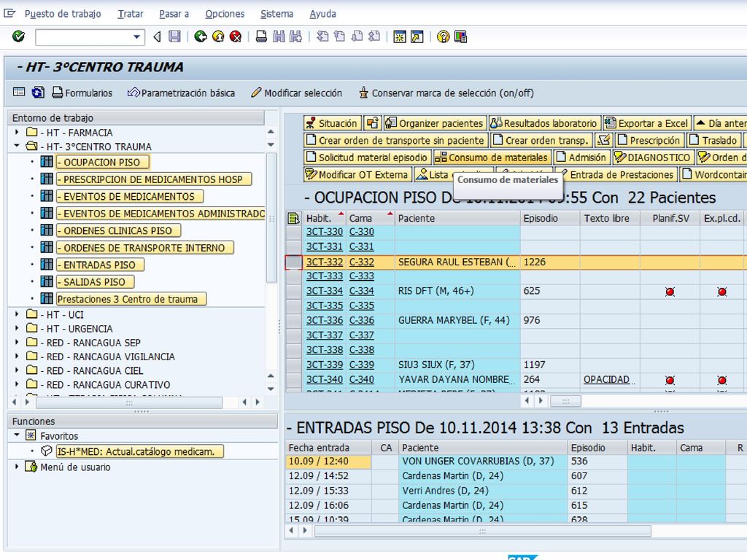Jump to the last page icon

tap(374, 36)
